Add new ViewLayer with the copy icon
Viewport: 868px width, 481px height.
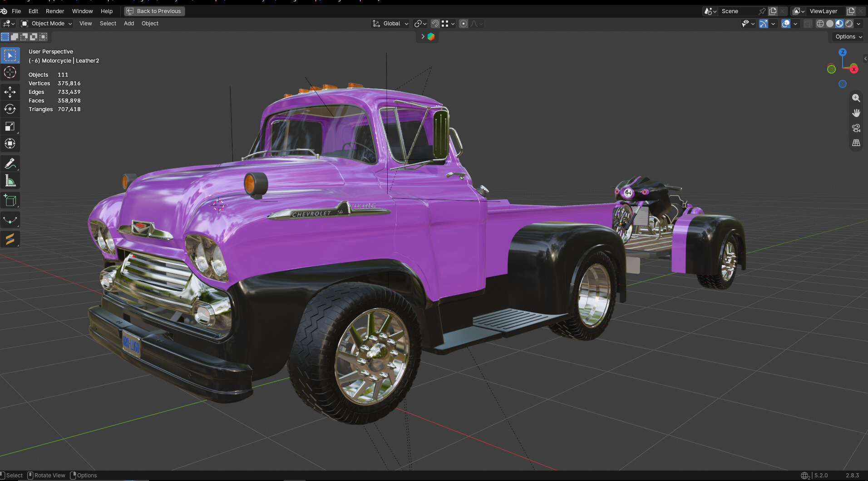point(851,11)
